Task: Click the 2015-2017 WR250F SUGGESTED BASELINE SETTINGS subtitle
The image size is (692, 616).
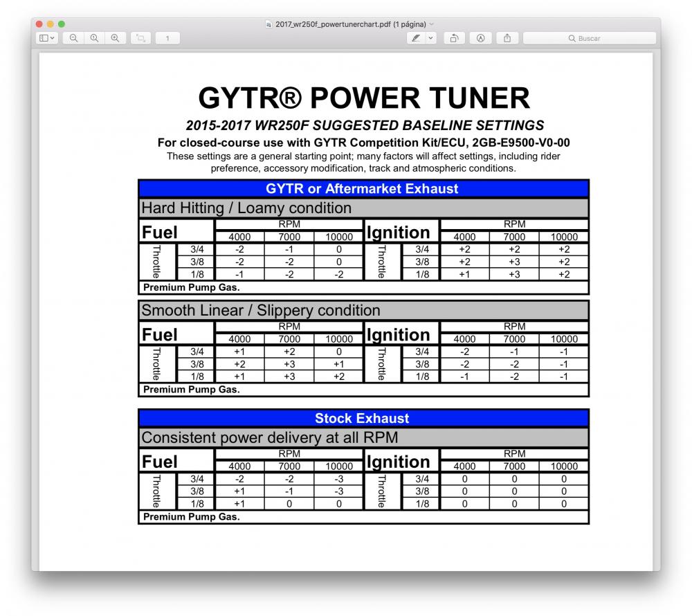Action: click(x=365, y=125)
